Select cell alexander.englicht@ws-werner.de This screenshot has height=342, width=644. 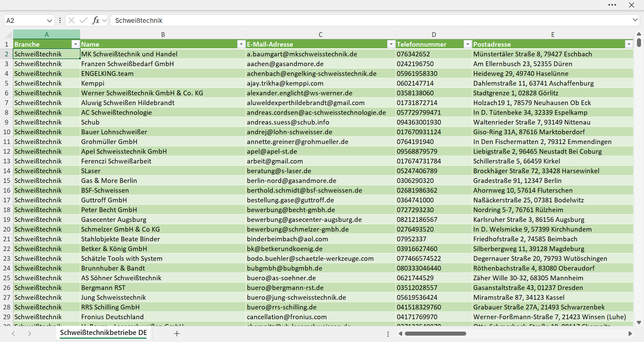click(x=321, y=93)
